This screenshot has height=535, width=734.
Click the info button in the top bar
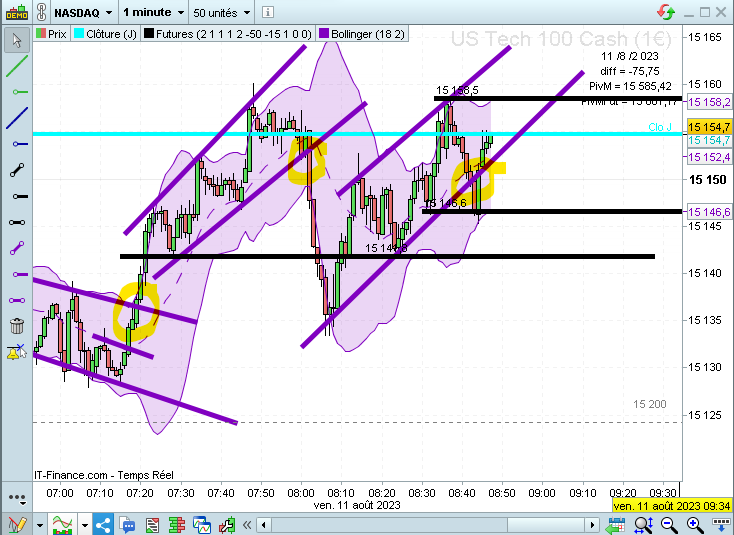(x=268, y=13)
